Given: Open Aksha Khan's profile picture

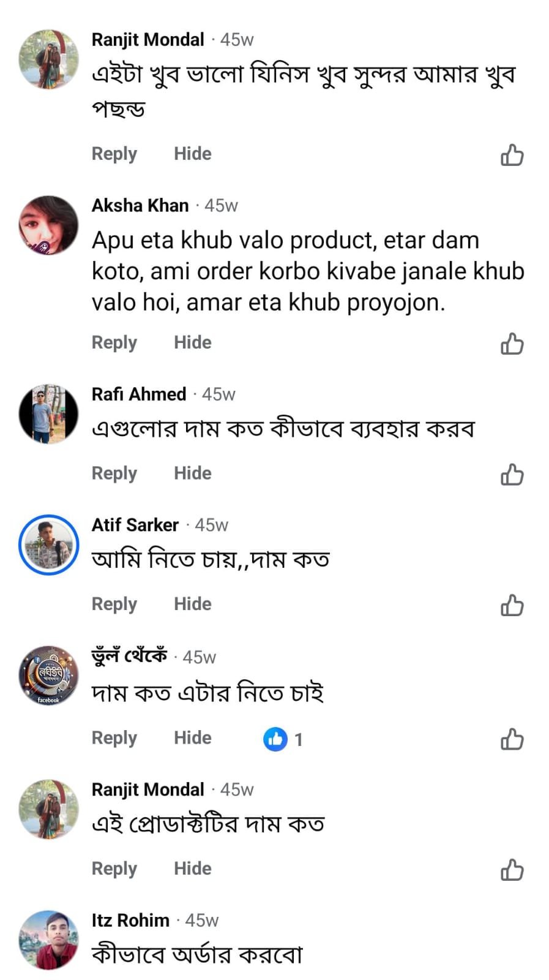Looking at the screenshot, I should click(x=49, y=225).
